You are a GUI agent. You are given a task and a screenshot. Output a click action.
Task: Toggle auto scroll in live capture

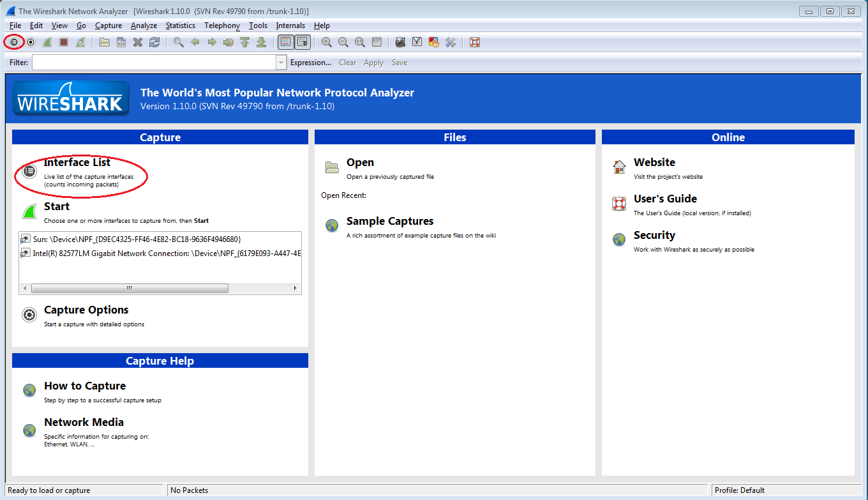(302, 42)
